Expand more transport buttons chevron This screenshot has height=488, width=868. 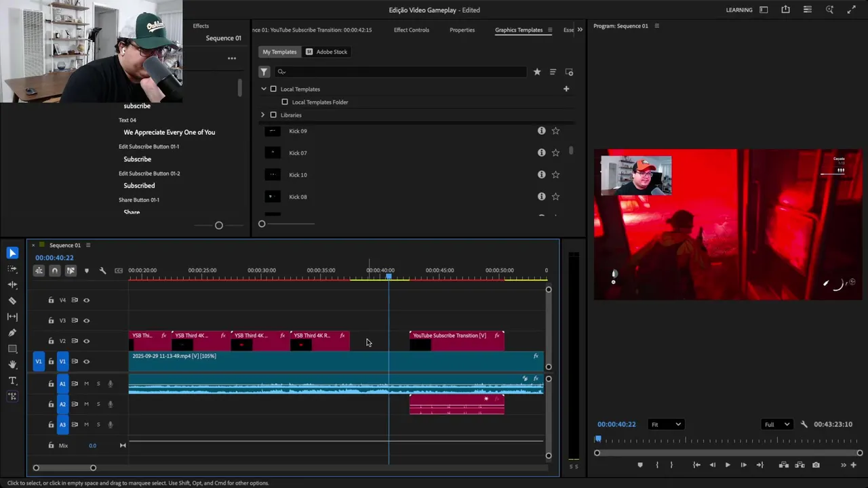coord(844,465)
